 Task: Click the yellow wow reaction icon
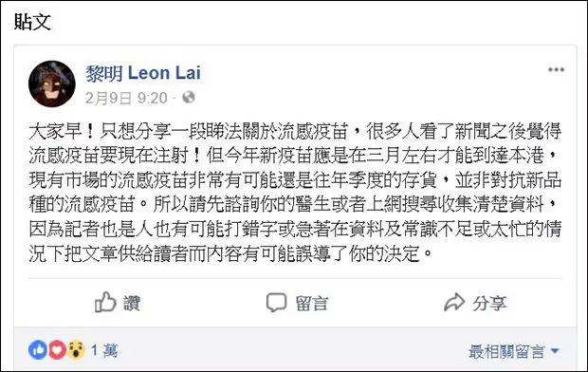(76, 350)
